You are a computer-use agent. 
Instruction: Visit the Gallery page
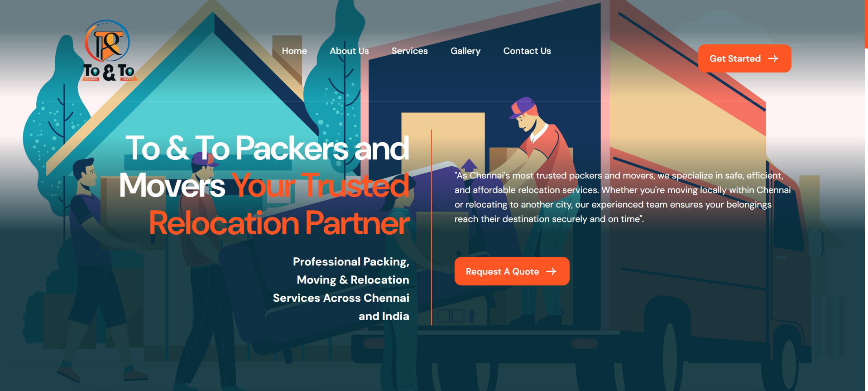pyautogui.click(x=465, y=51)
